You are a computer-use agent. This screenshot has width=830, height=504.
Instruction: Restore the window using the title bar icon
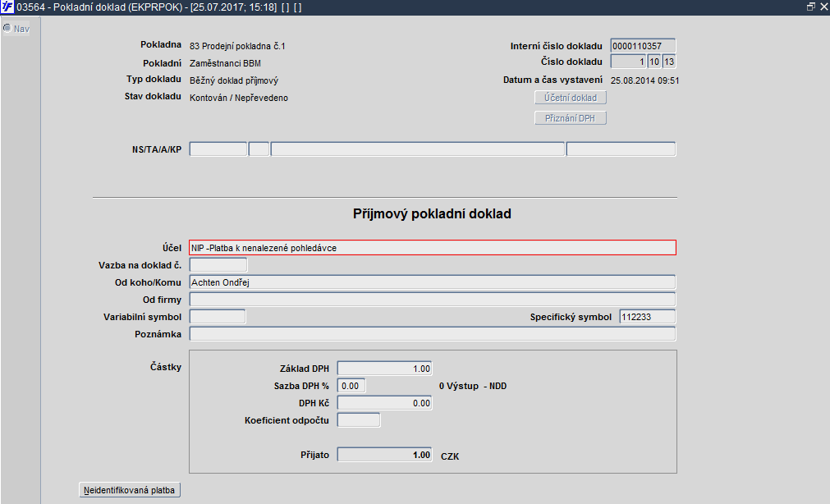click(x=811, y=7)
